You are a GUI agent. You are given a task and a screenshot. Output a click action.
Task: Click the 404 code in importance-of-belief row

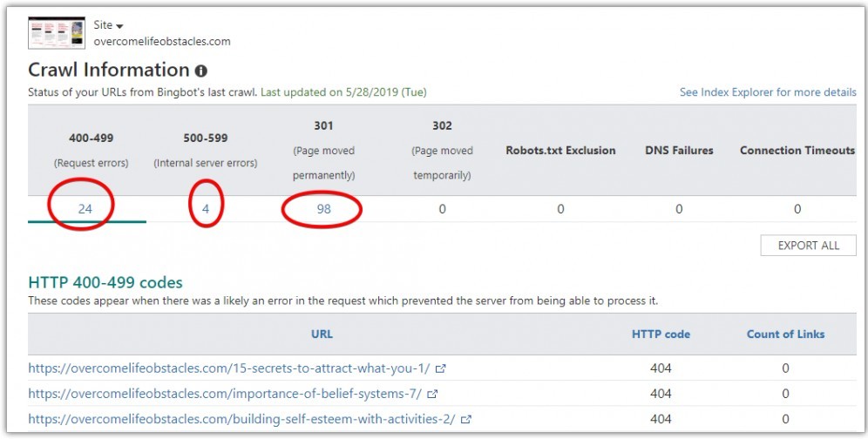[x=661, y=395]
